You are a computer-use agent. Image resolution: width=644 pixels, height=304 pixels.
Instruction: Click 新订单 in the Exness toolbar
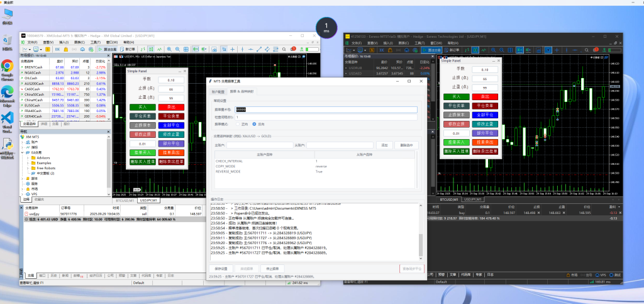[452, 49]
